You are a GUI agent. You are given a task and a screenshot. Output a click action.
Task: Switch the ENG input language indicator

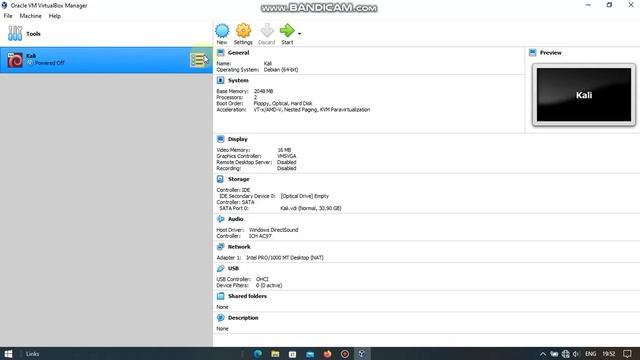click(591, 354)
